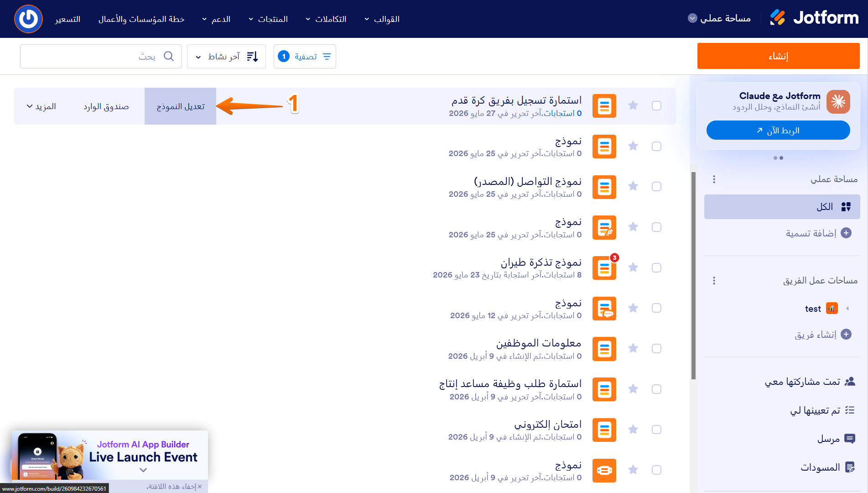Click the shared-with-me people icon
The width and height of the screenshot is (868, 493).
click(x=850, y=382)
